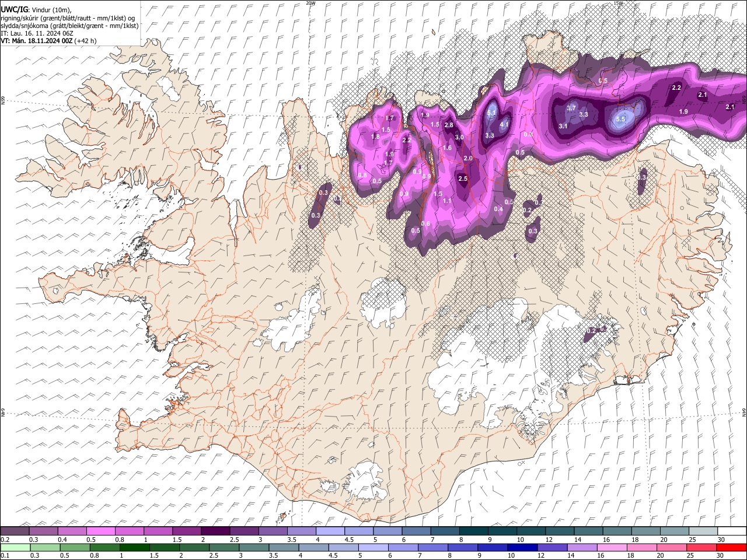Image resolution: width=747 pixels, height=560 pixels.
Task: Click the 'rigning/skúrir' legend description line
Action: click(x=68, y=18)
